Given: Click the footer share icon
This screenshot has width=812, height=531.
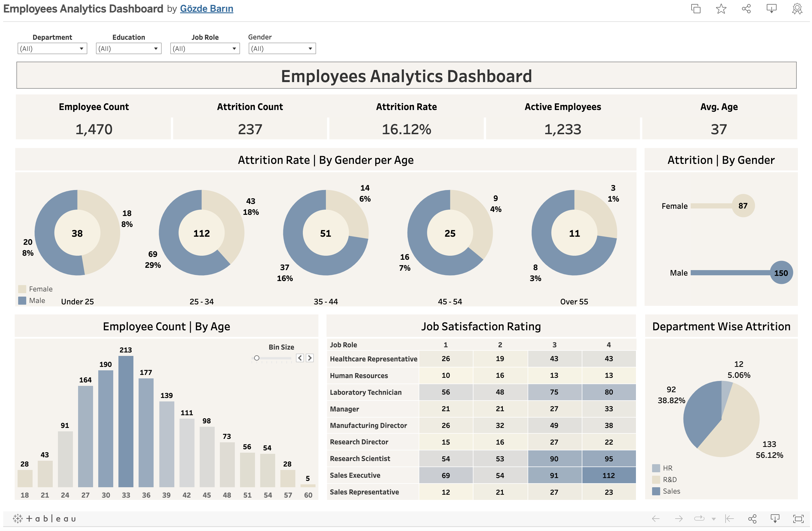Looking at the screenshot, I should (x=752, y=519).
